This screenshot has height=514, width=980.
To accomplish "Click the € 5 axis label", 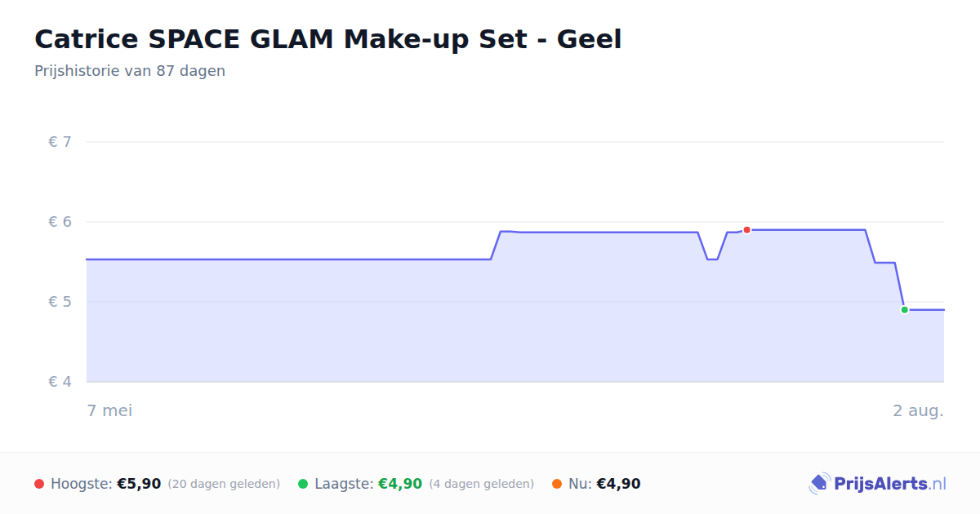I will (60, 302).
